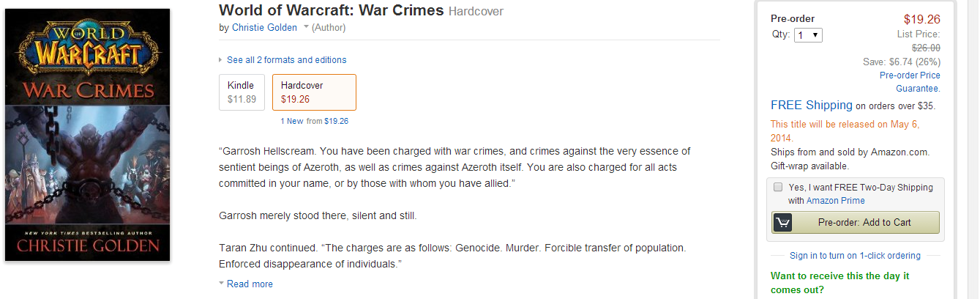Click Sign in to turn on 1-click ordering

855,256
